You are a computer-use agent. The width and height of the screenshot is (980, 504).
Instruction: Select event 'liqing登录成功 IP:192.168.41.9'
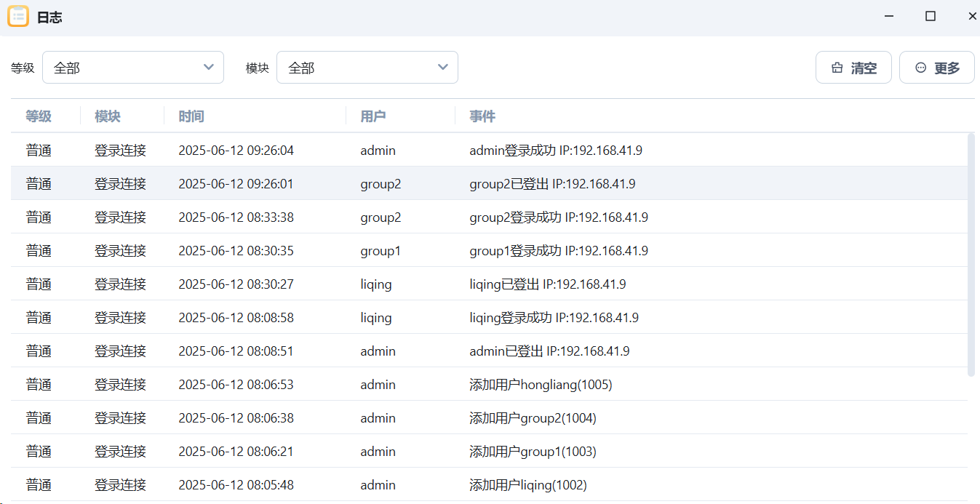[x=554, y=318]
